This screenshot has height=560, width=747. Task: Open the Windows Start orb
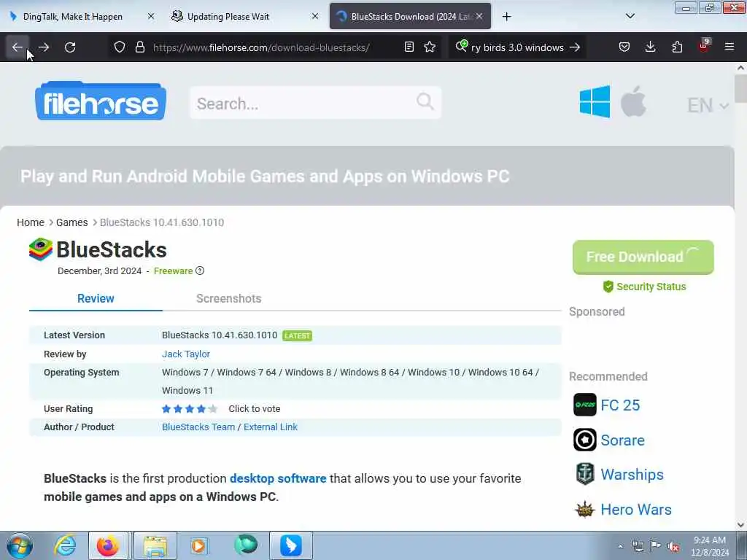(x=20, y=545)
